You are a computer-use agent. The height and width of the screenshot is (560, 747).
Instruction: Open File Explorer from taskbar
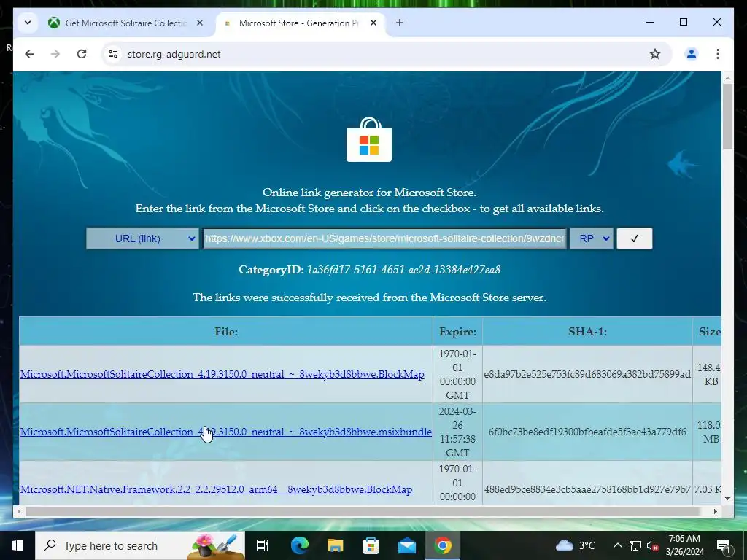pyautogui.click(x=336, y=545)
